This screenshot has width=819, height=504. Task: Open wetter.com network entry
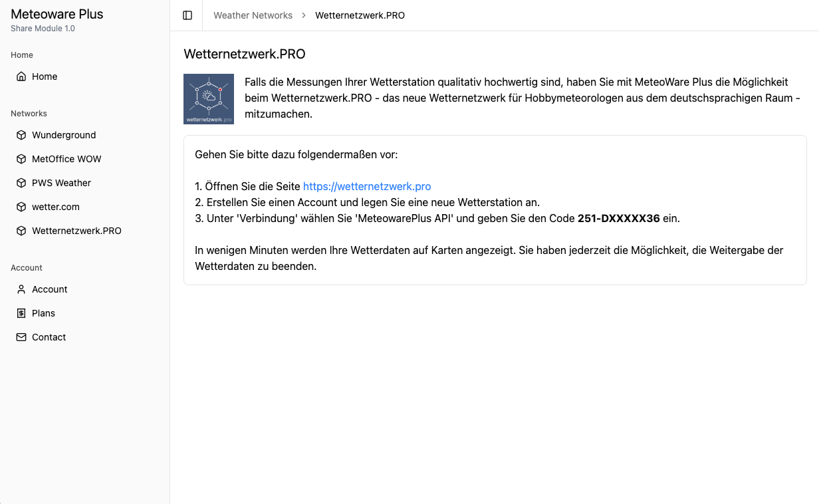84,207
